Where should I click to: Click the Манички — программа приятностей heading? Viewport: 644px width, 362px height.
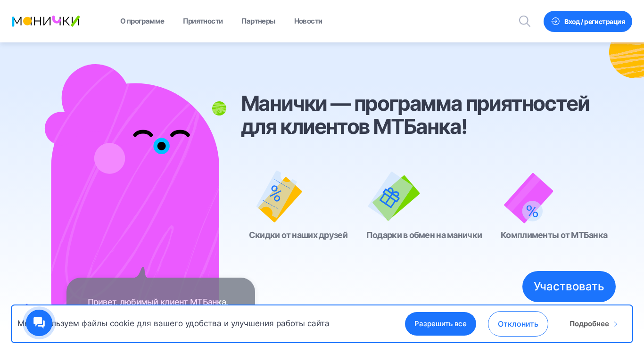(415, 115)
